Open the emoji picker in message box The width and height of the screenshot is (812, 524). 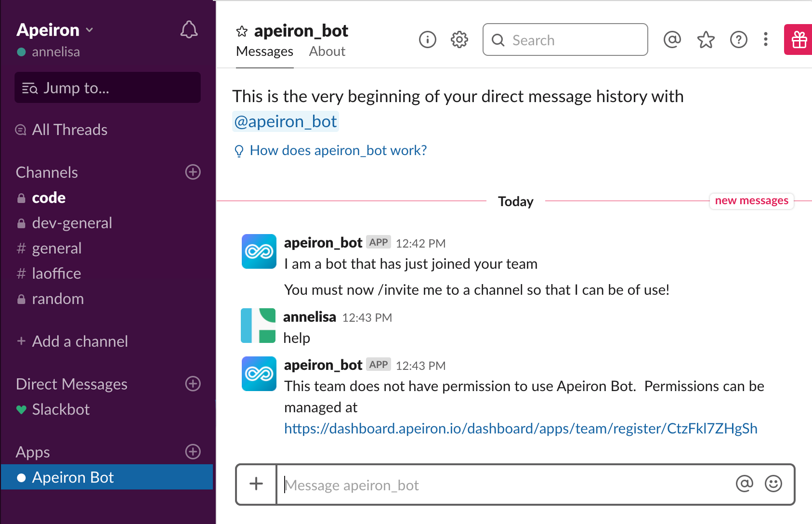(773, 484)
